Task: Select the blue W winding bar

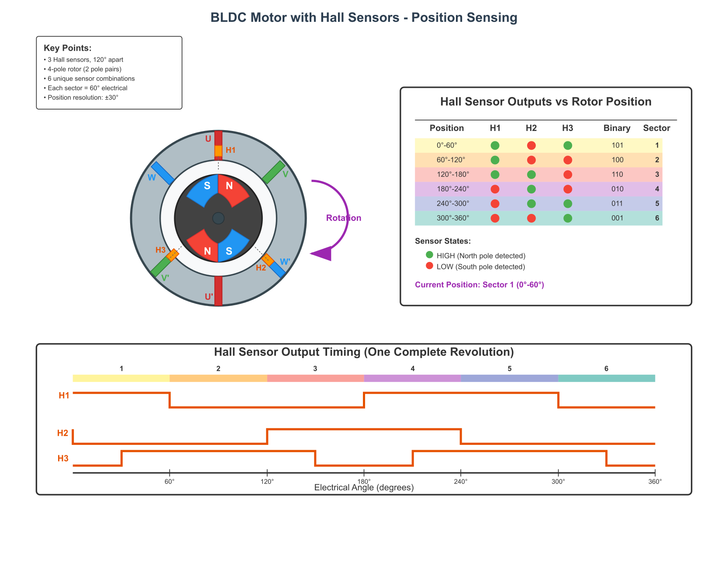Action: [162, 173]
